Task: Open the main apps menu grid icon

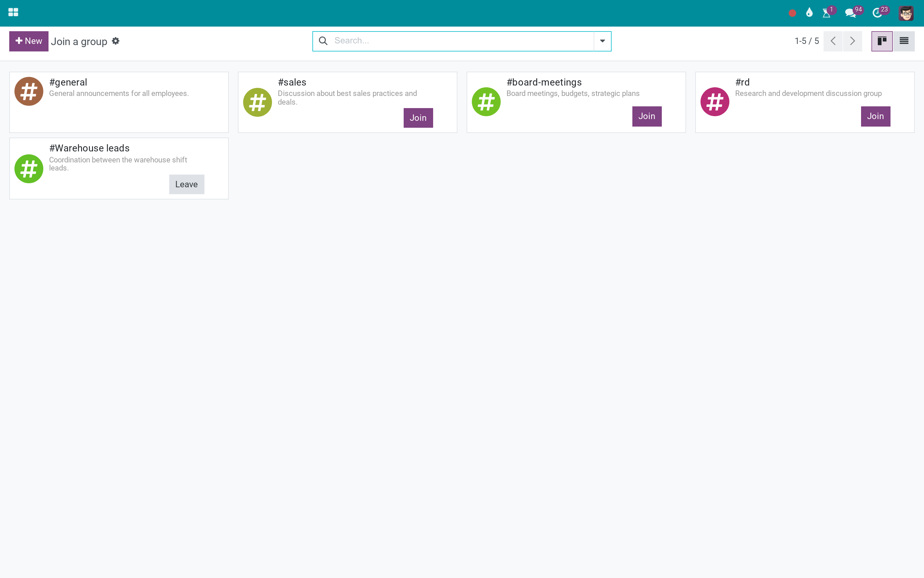Action: click(x=13, y=13)
